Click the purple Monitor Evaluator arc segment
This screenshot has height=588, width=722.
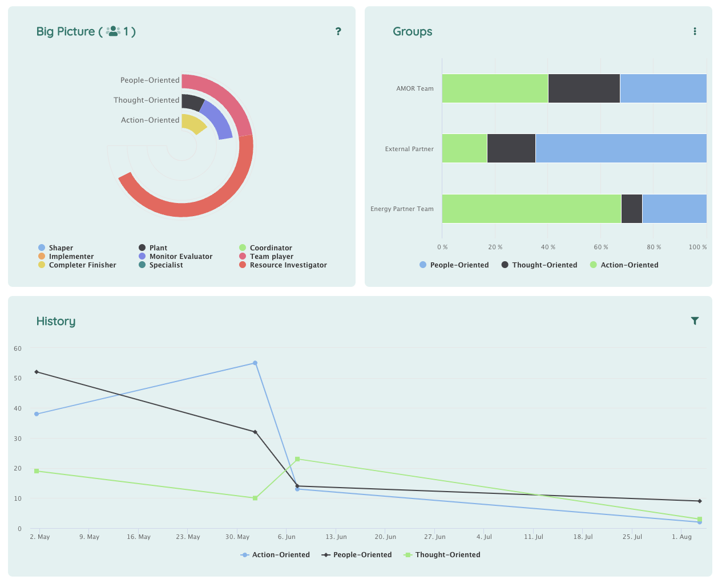219,119
